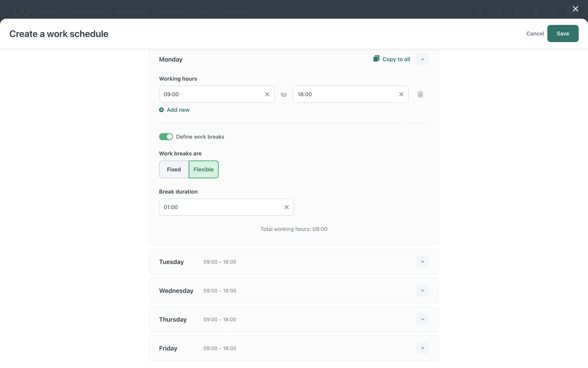The width and height of the screenshot is (588, 368).
Task: Click the working hours start time field
Action: click(x=211, y=94)
